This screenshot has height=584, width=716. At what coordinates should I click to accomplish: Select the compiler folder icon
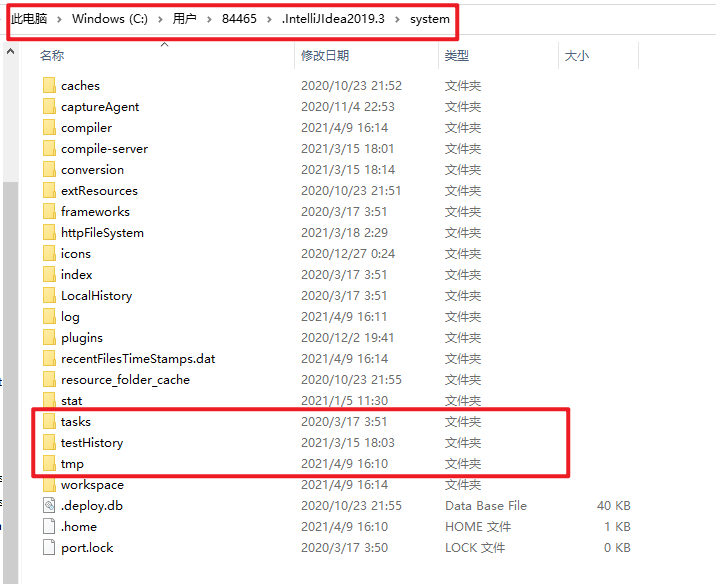(49, 127)
